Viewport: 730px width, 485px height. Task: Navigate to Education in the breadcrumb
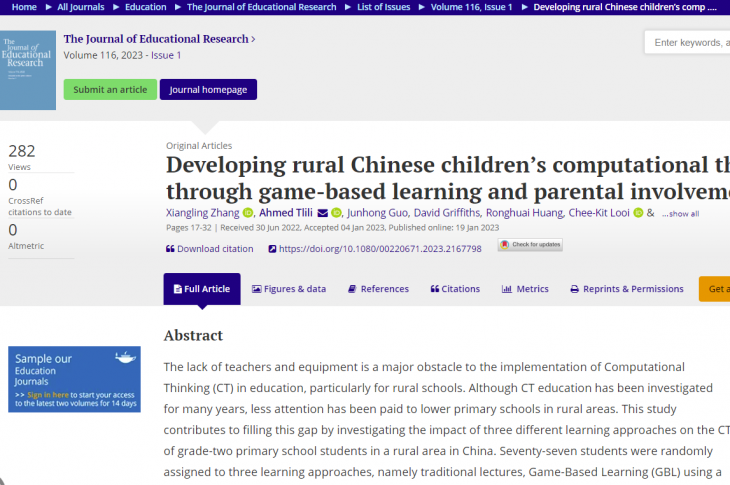[146, 7]
